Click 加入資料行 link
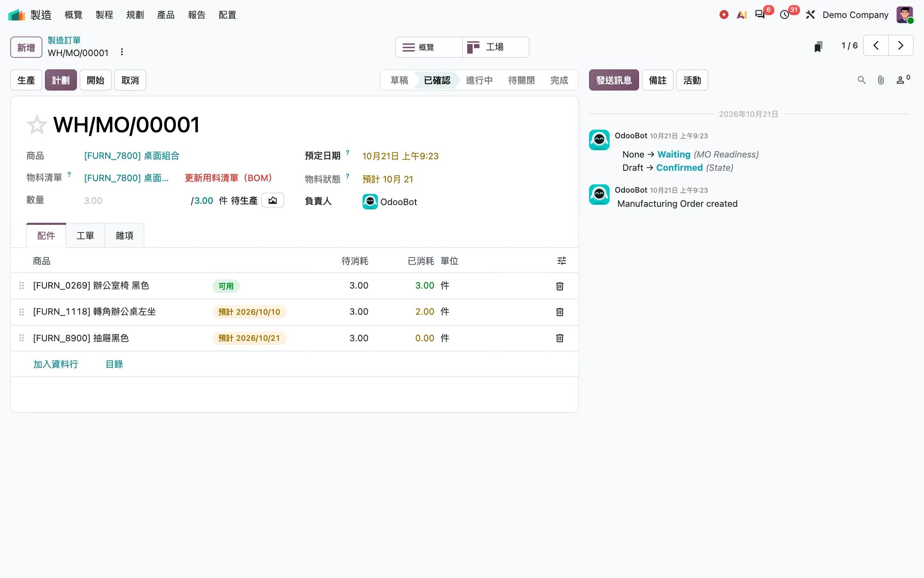The width and height of the screenshot is (924, 578). tap(56, 364)
